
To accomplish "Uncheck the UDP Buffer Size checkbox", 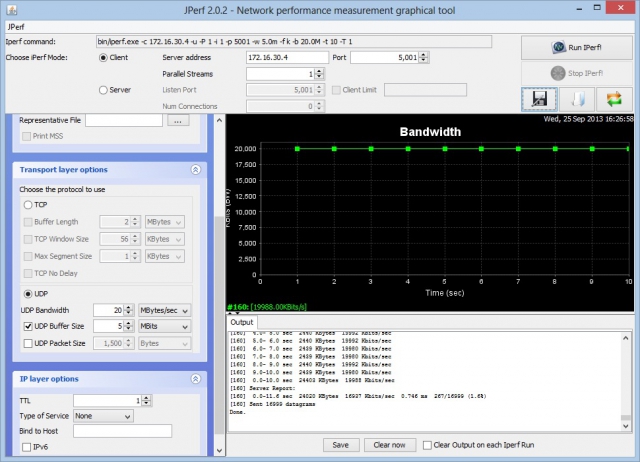I will click(x=28, y=327).
